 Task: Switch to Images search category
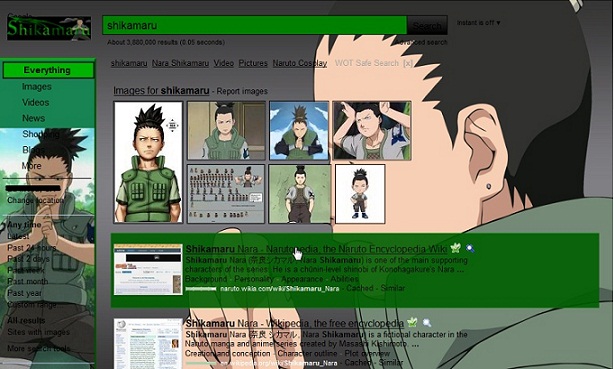click(x=36, y=87)
